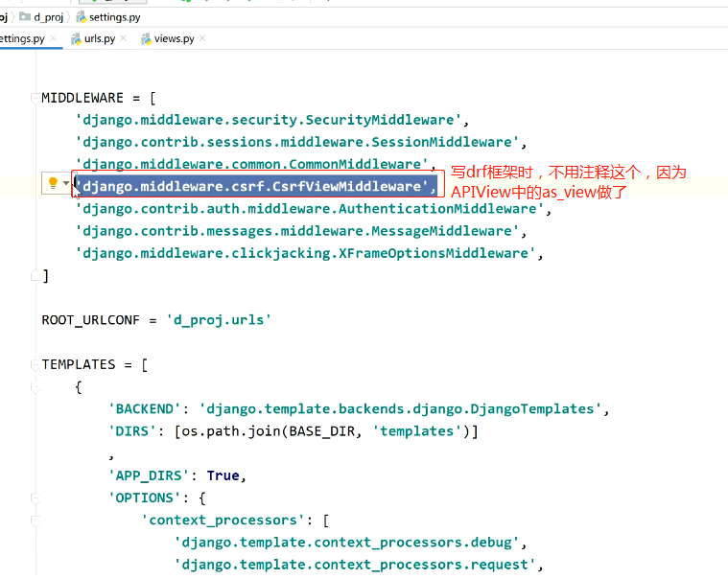Click the highlighted CsrfViewMiddleware line

(x=256, y=187)
